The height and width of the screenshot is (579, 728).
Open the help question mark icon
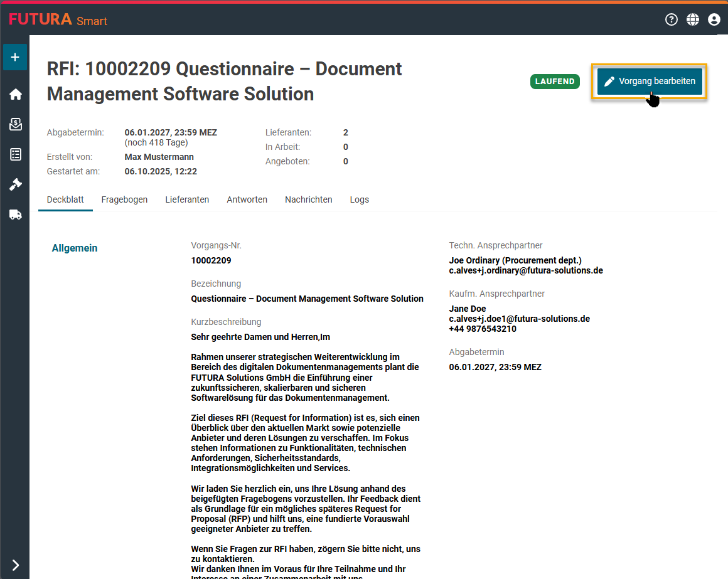[x=672, y=19]
